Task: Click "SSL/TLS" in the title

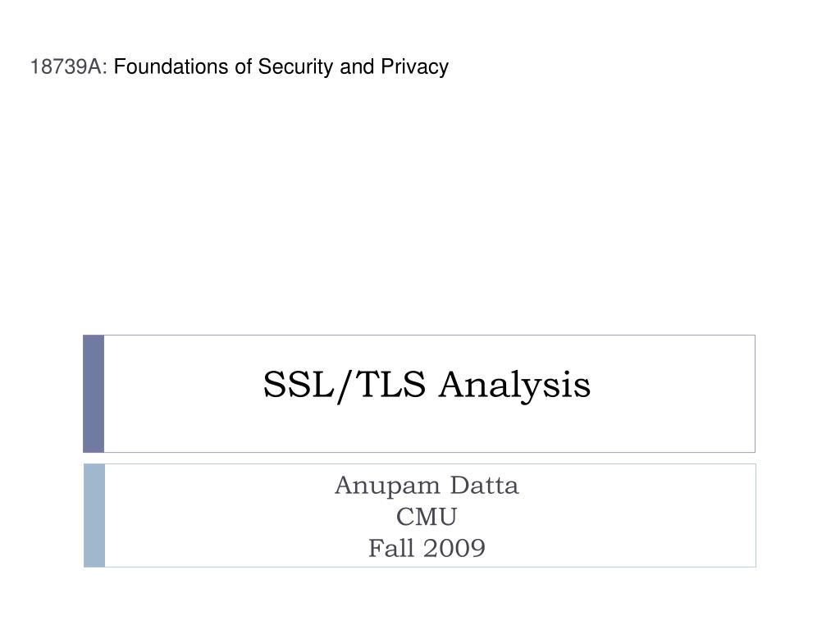Action: 344,386
